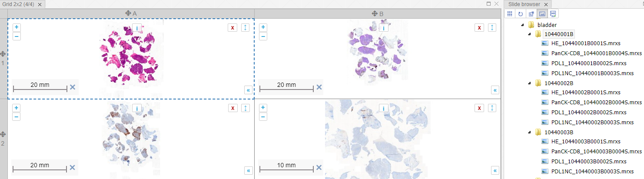Hide the 10 mm scale bar
Viewport: 644px width, 179px height.
[319, 167]
